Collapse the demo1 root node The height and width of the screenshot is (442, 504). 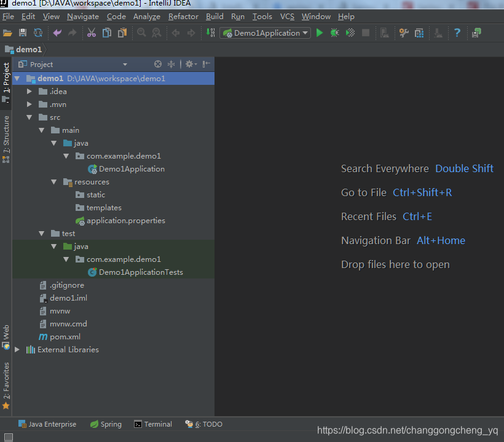(17, 79)
